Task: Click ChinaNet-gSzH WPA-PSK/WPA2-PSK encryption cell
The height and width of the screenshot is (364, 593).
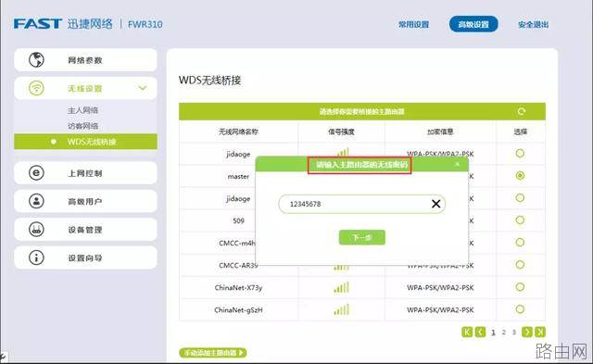Action: coord(440,310)
